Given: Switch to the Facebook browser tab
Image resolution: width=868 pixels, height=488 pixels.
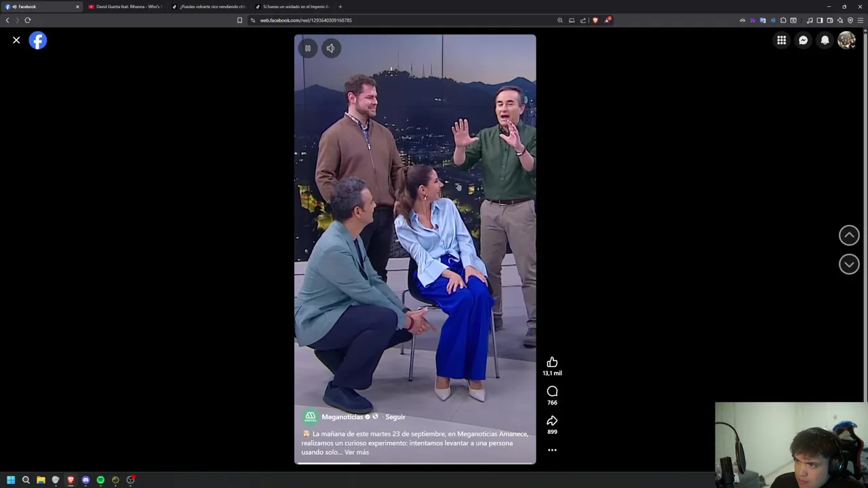Looking at the screenshot, I should point(41,6).
